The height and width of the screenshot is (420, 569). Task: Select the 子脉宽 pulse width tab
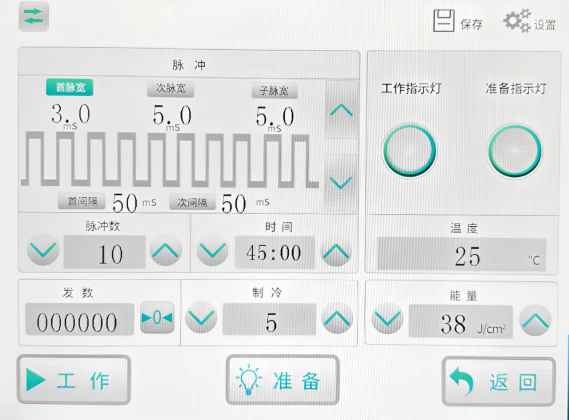[275, 90]
